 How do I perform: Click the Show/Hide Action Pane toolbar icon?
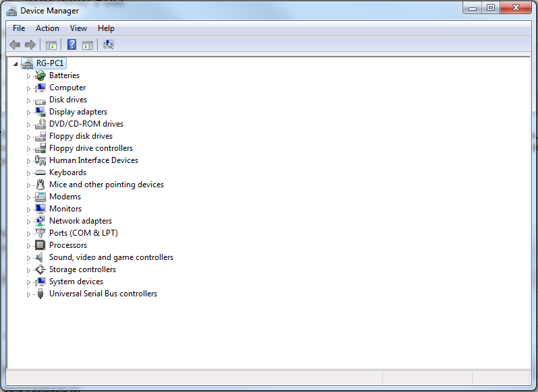point(88,45)
